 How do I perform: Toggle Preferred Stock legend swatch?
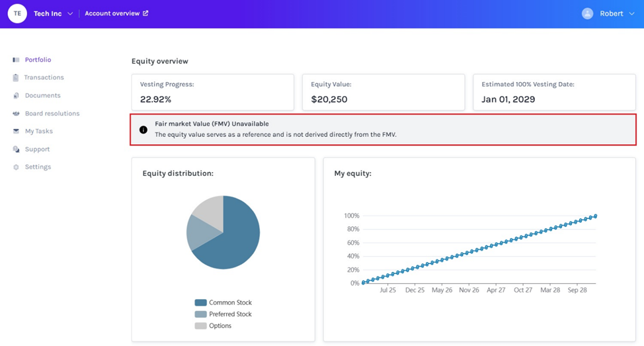pyautogui.click(x=200, y=314)
